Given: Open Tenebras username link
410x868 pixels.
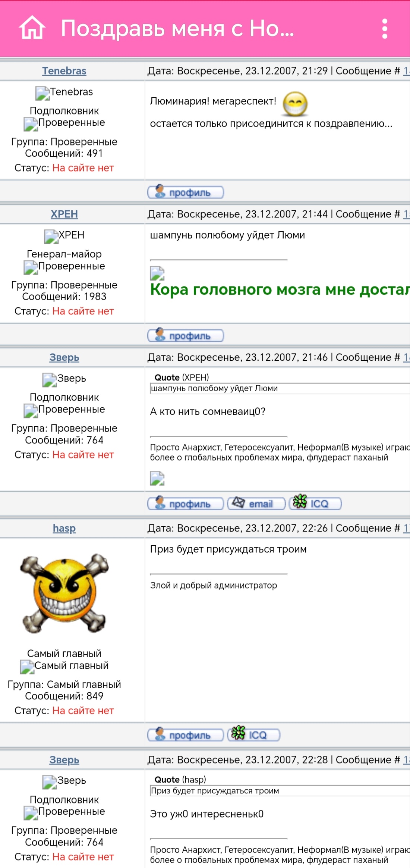Looking at the screenshot, I should 64,71.
